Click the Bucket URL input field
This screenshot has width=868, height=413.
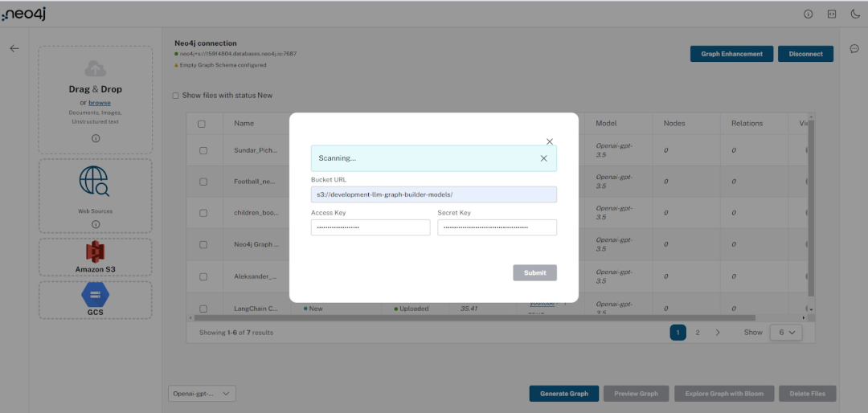[x=433, y=195]
